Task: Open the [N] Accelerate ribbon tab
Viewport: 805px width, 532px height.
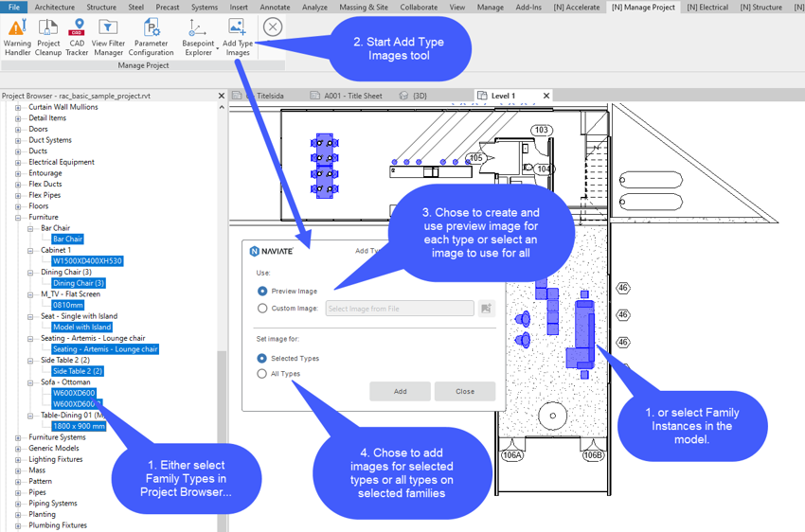Action: click(576, 8)
